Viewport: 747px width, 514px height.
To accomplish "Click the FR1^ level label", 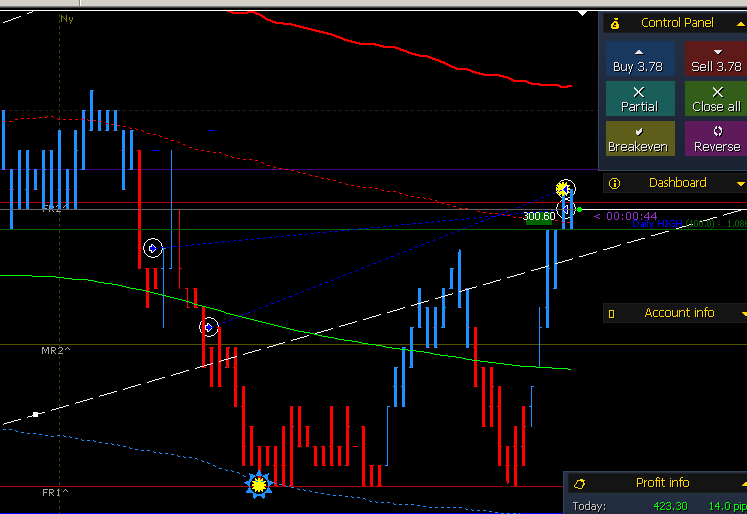I will tap(55, 493).
